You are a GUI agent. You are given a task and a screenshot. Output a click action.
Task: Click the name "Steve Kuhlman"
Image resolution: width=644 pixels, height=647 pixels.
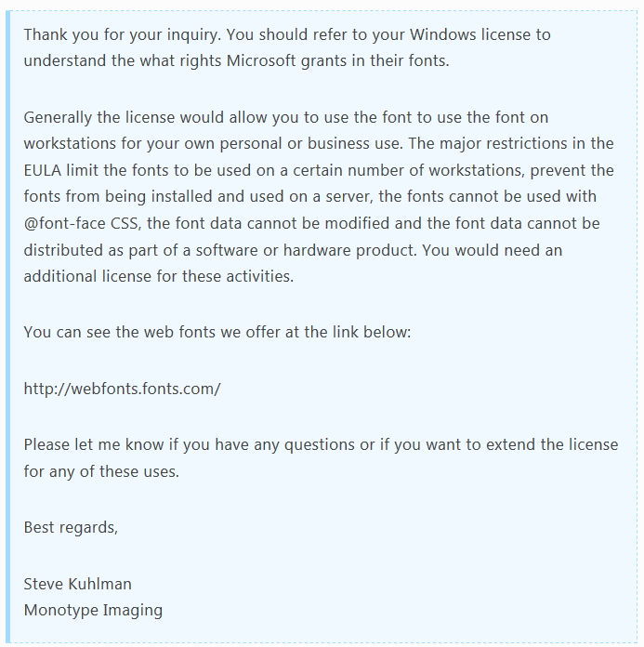pos(77,584)
